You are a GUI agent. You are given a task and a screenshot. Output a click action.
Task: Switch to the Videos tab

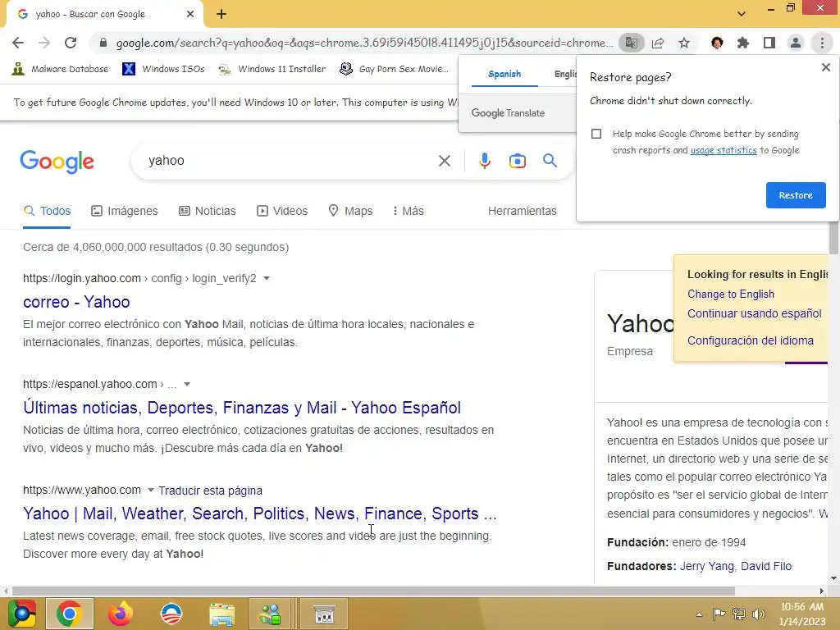[282, 211]
